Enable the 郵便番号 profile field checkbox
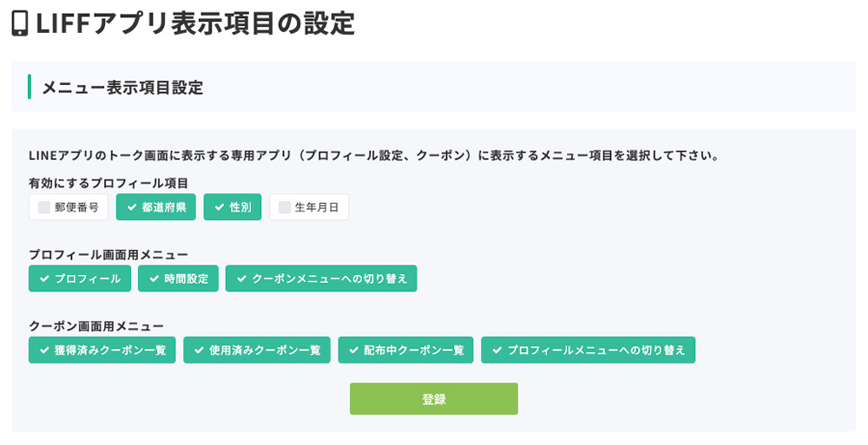The height and width of the screenshot is (445, 868). 69,207
